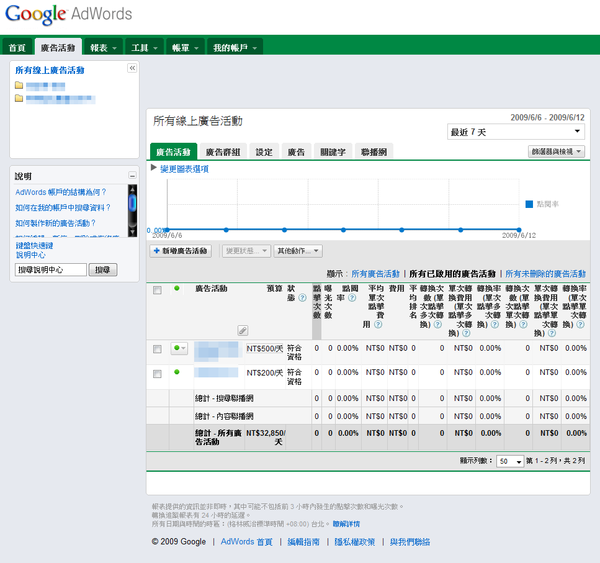Show 所有廣告活動 filter link

point(375,274)
